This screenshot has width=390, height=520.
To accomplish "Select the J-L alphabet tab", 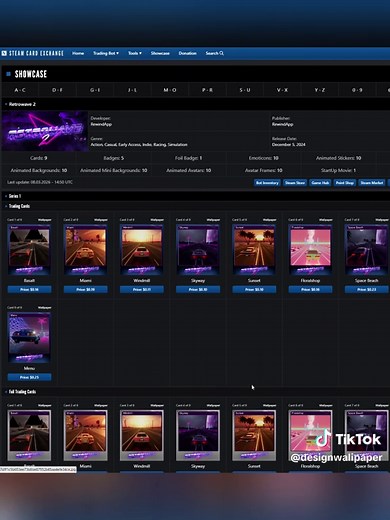I will pos(132,90).
